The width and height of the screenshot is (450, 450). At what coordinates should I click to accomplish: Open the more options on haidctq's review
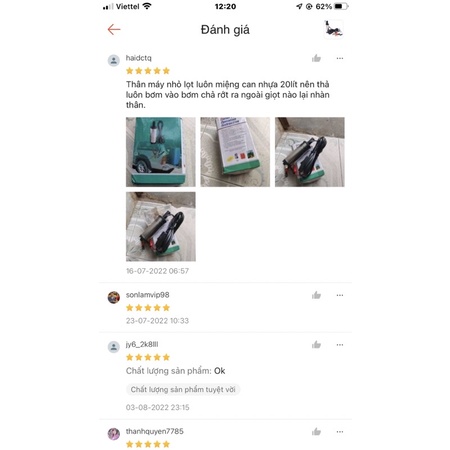click(340, 58)
